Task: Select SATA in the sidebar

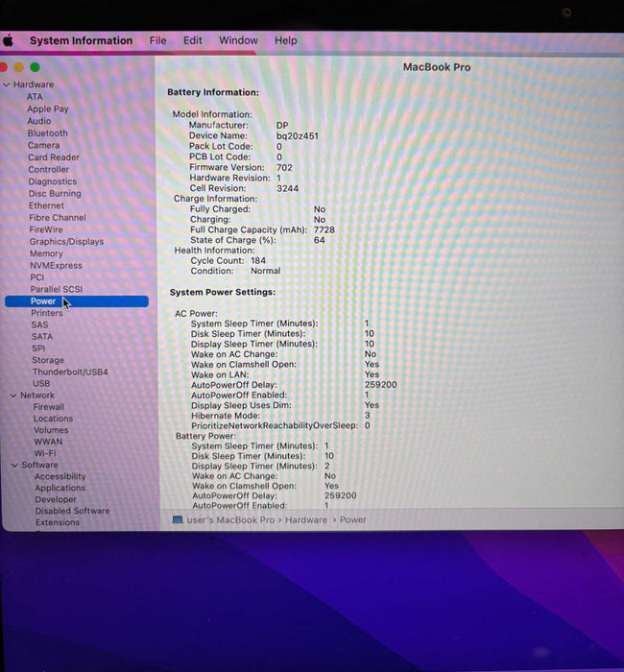Action: 42,336
